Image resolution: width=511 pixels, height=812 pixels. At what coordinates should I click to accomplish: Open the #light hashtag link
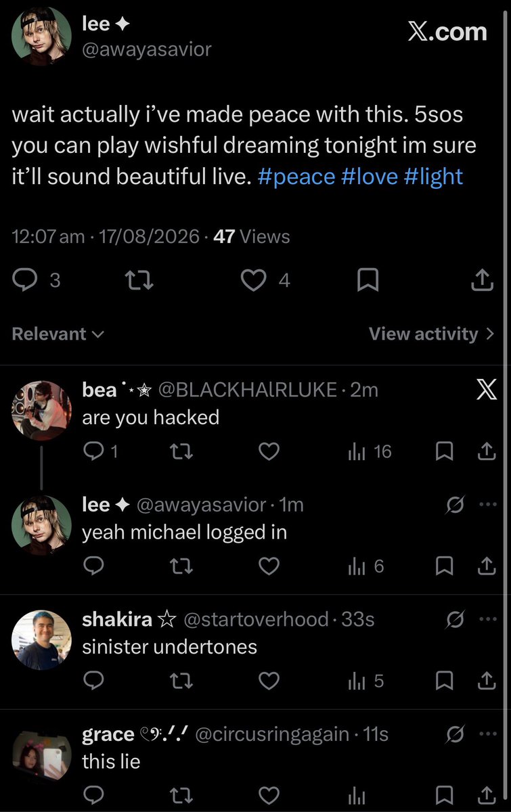pyautogui.click(x=434, y=177)
